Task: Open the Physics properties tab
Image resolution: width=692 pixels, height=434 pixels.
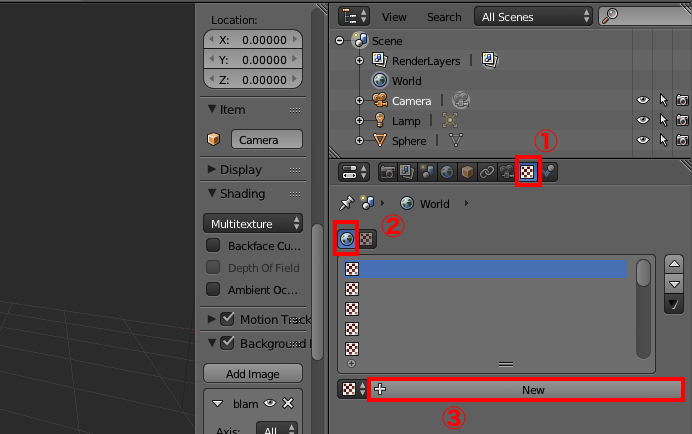Action: [548, 172]
